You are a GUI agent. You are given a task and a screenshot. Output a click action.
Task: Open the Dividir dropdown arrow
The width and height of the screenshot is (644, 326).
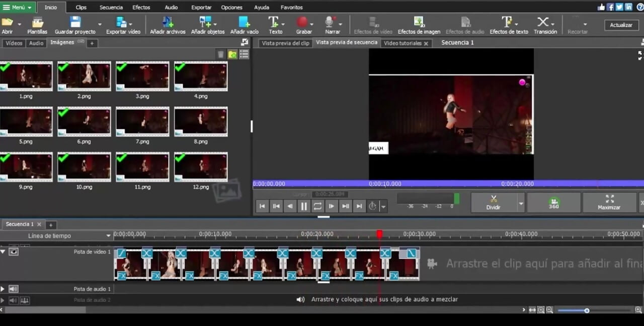pyautogui.click(x=521, y=204)
